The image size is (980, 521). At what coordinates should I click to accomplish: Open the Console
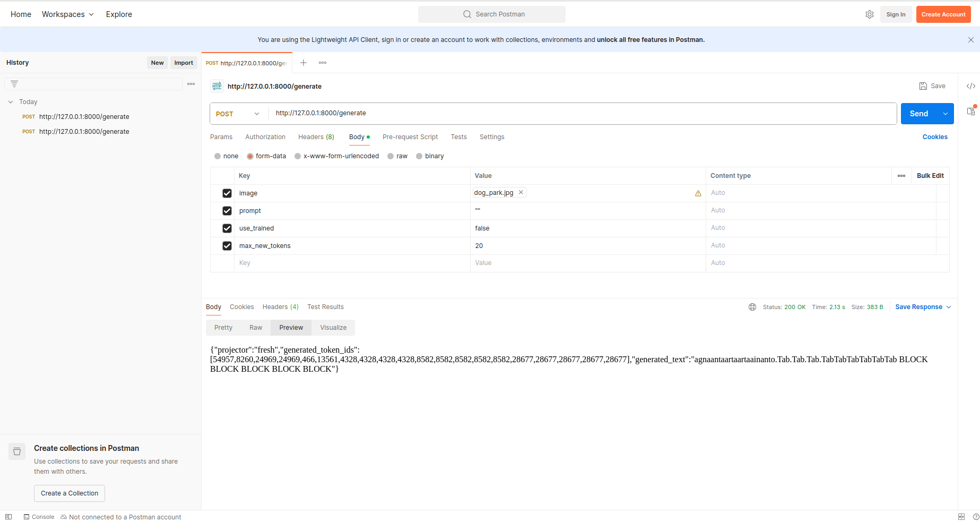pyautogui.click(x=39, y=517)
